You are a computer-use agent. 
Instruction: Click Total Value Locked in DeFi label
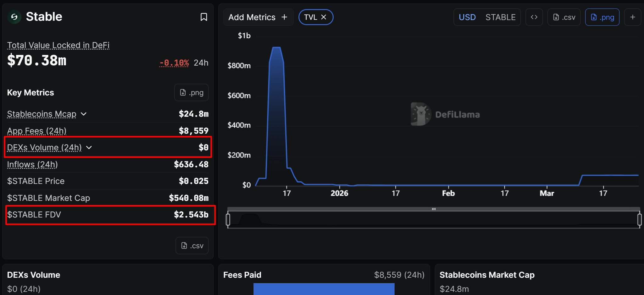pos(58,45)
